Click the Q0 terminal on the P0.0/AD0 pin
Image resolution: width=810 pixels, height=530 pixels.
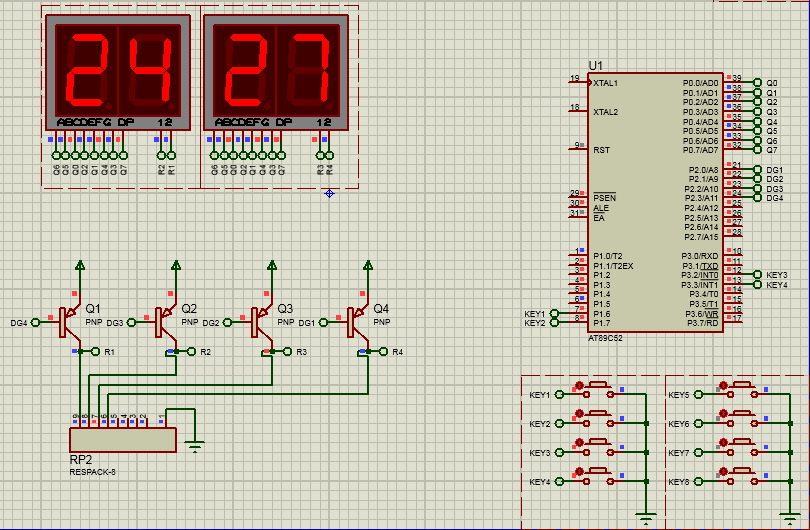pos(757,83)
